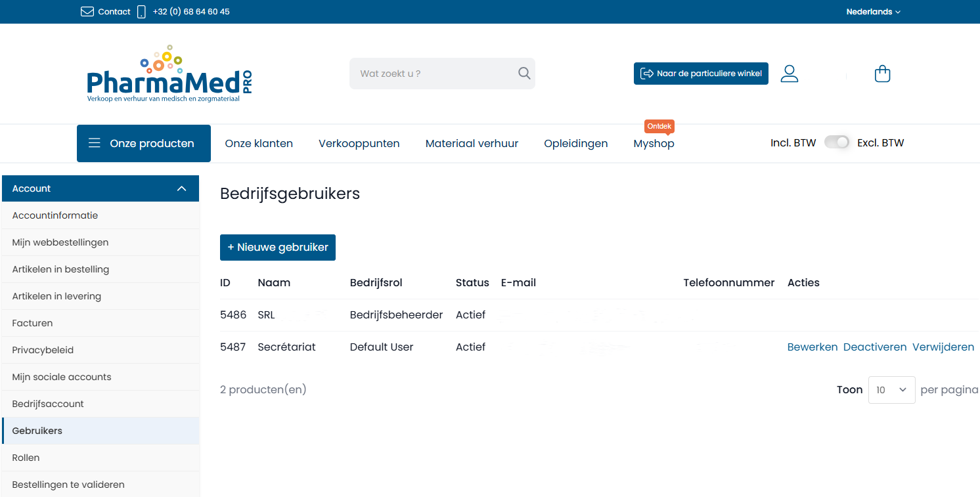Open Rollen in the sidebar

point(26,458)
